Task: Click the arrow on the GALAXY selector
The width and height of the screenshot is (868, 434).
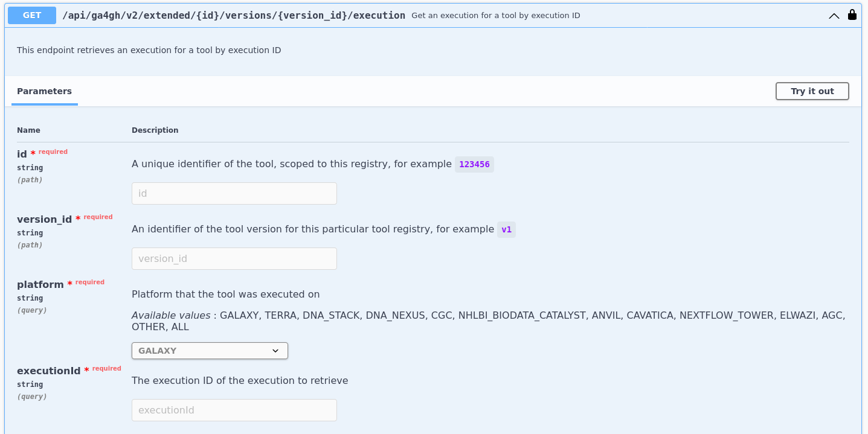Action: (275, 350)
